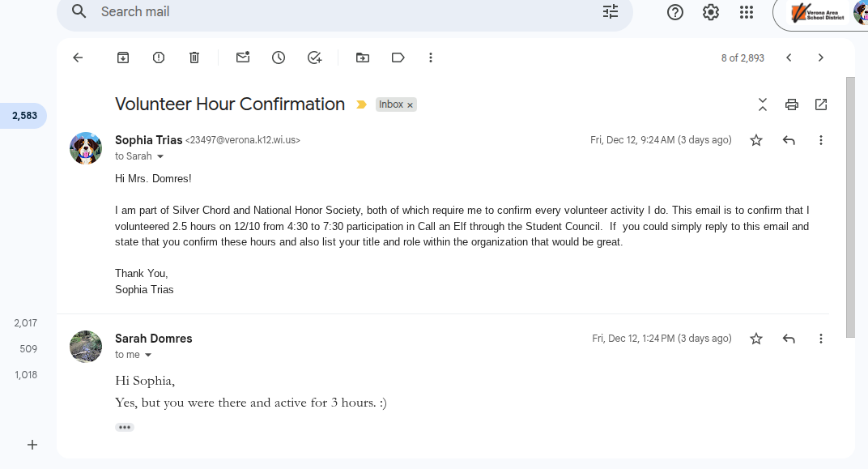The image size is (868, 469).
Task: Archive this email conversation
Action: click(x=123, y=58)
